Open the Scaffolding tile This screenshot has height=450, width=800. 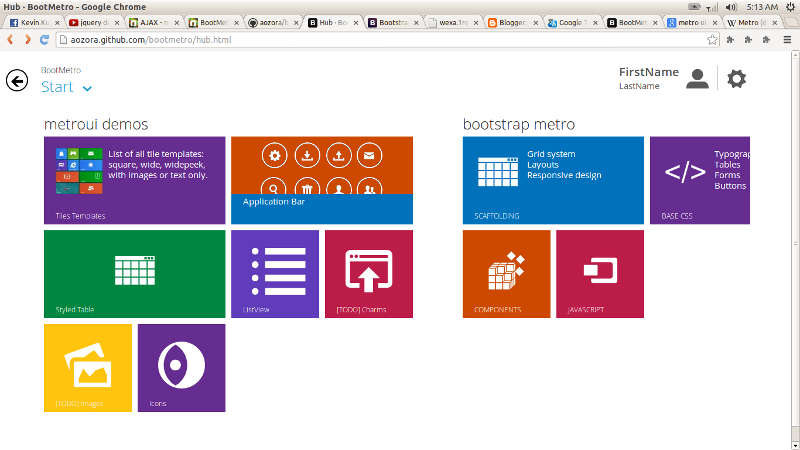coord(553,180)
